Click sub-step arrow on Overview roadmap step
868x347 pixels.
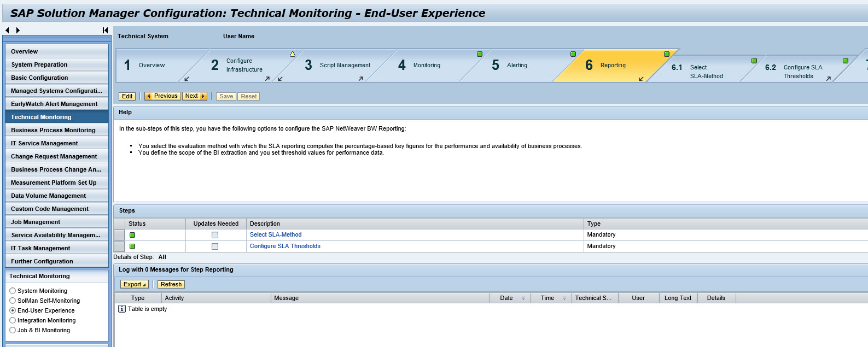tap(187, 79)
